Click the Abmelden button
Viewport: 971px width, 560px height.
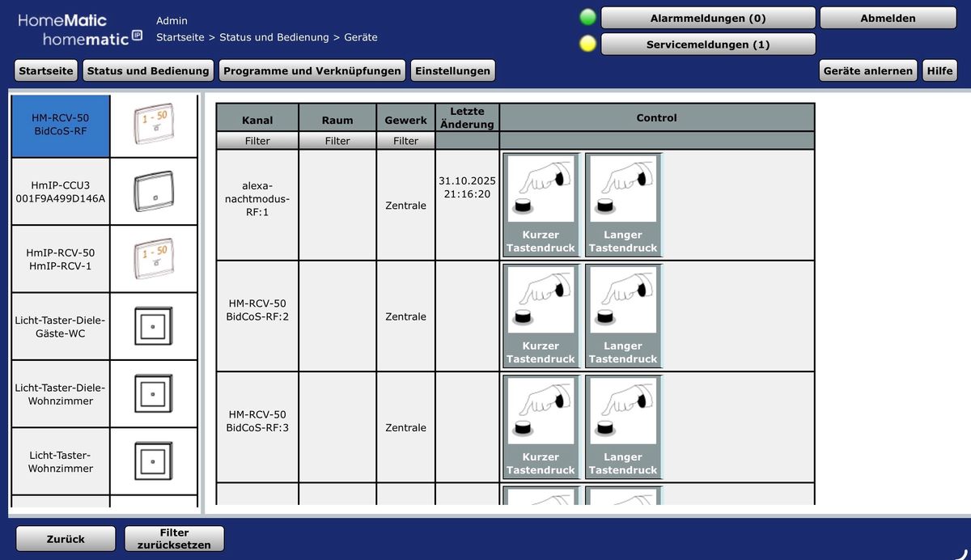click(888, 18)
